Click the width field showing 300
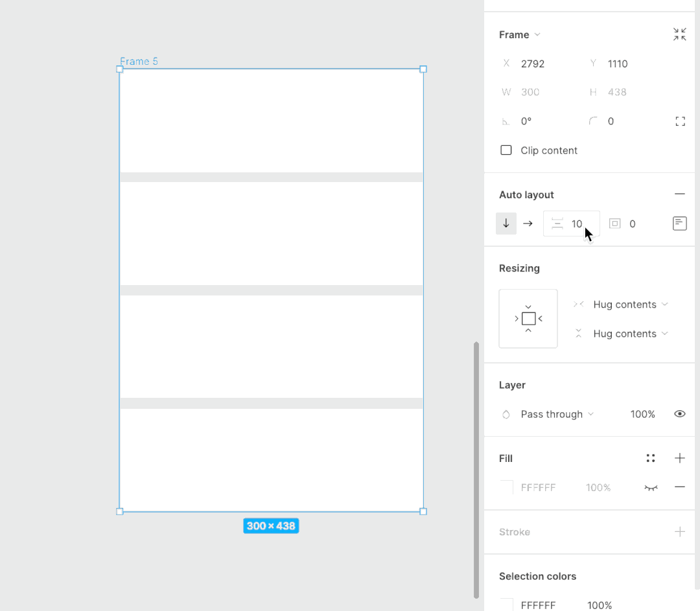 click(x=530, y=92)
